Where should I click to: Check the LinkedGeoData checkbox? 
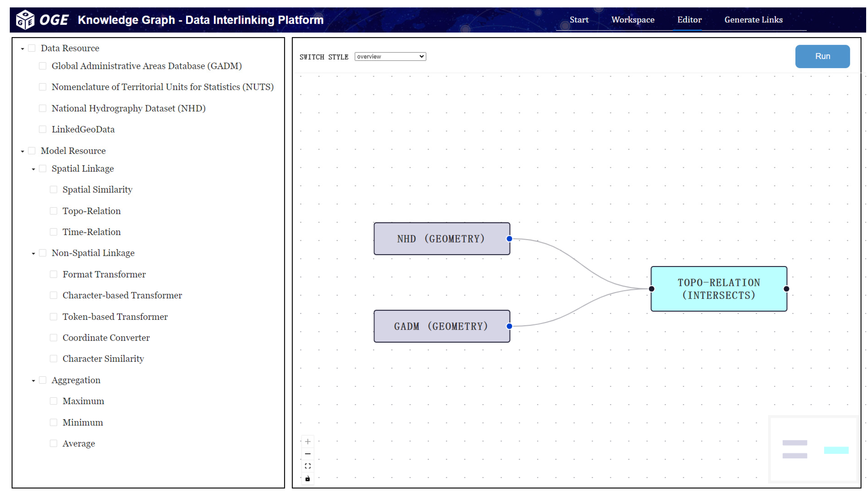(42, 129)
